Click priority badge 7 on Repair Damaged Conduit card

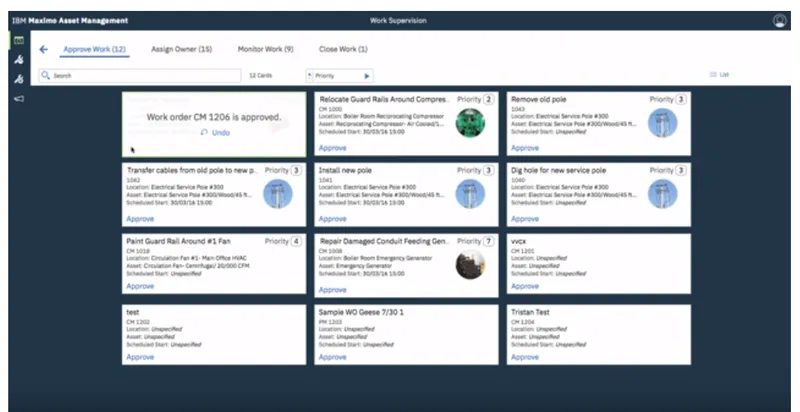[488, 241]
